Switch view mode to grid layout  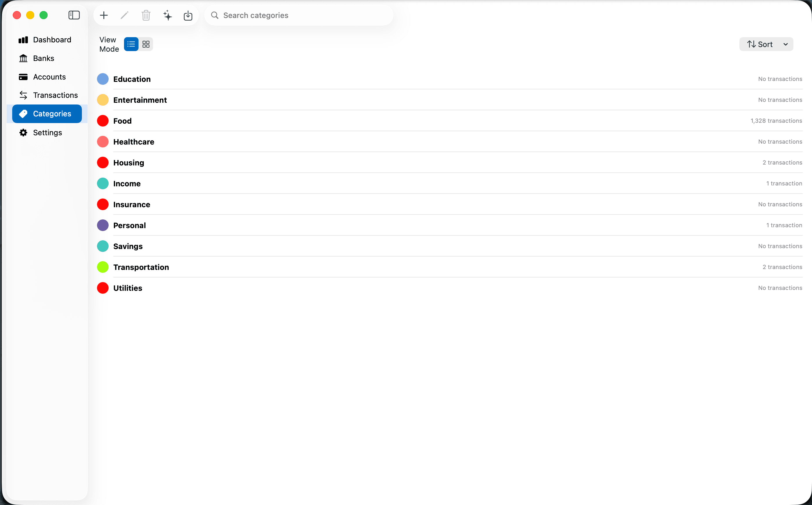pos(146,44)
